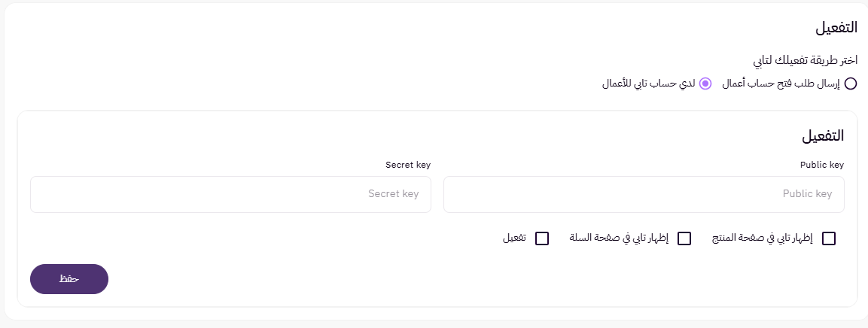This screenshot has width=868, height=328.
Task: Select the 'لدي حساب تابي للأعمال' radio button
Action: pyautogui.click(x=705, y=84)
